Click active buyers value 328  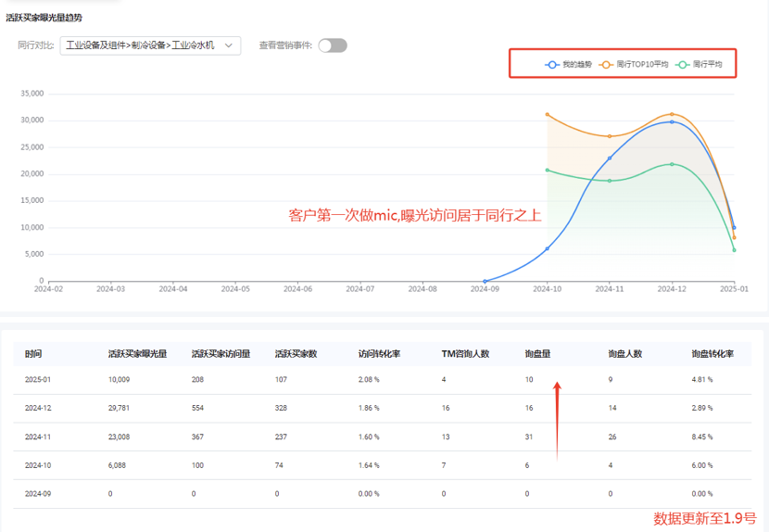(x=281, y=408)
